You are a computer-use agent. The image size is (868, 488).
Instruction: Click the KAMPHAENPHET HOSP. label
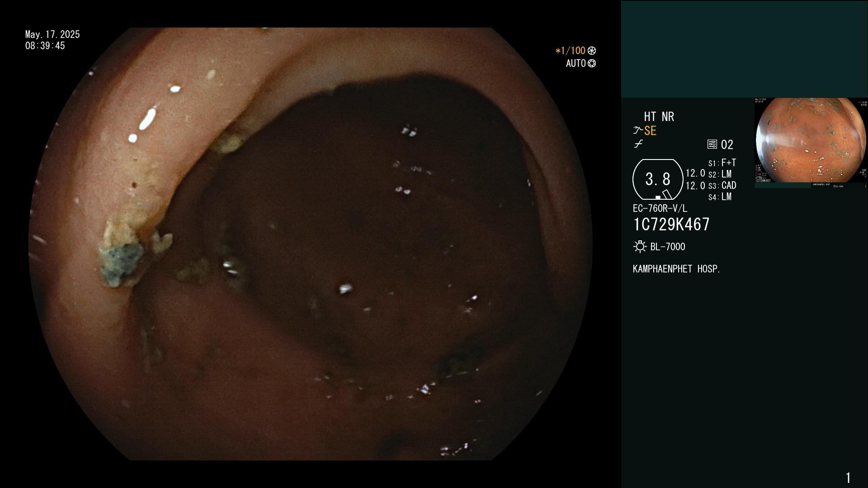tap(676, 269)
